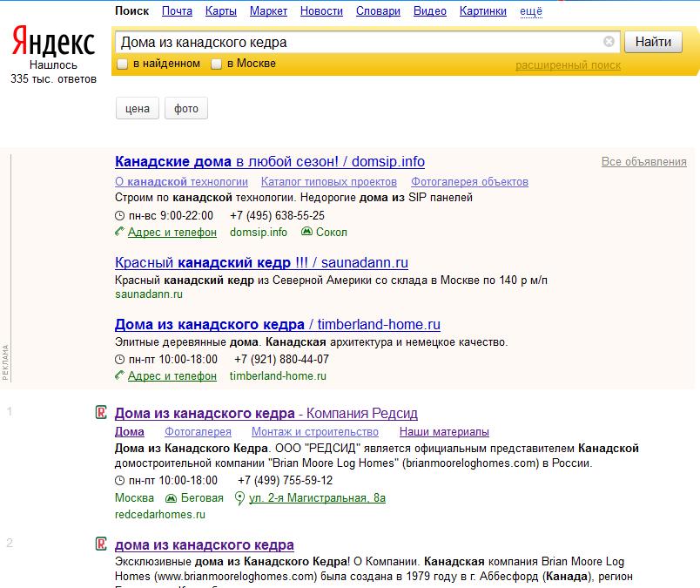Click the 'Дома' sitelink under Компания Редсид
Screen dimensions: 700x588
point(130,431)
